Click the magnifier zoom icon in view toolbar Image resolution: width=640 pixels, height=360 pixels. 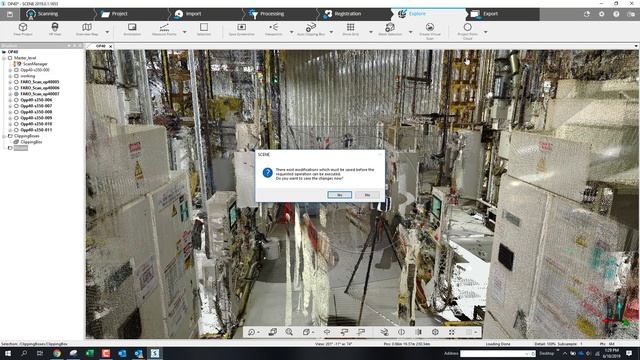coord(289,332)
